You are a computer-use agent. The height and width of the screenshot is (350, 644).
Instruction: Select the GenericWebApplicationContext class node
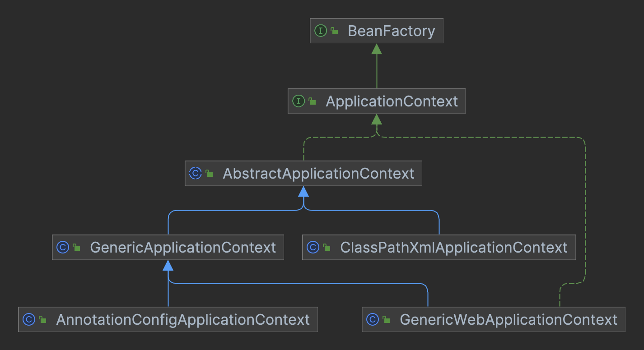coord(493,319)
